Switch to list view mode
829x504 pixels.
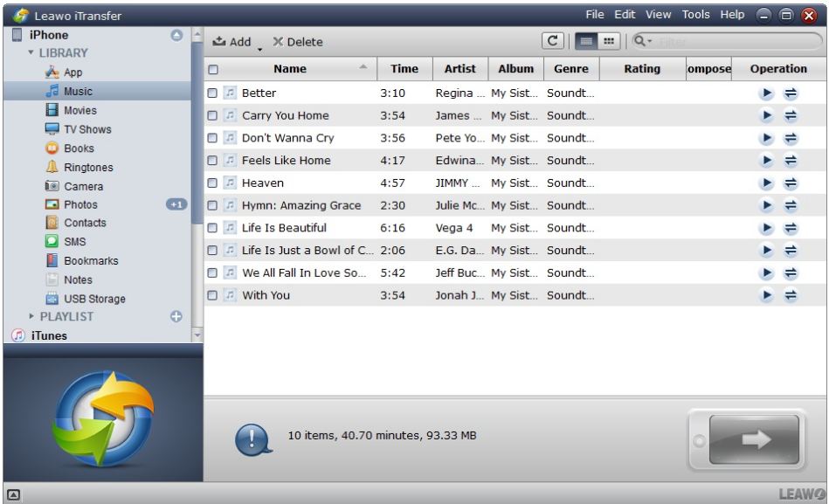pos(584,41)
